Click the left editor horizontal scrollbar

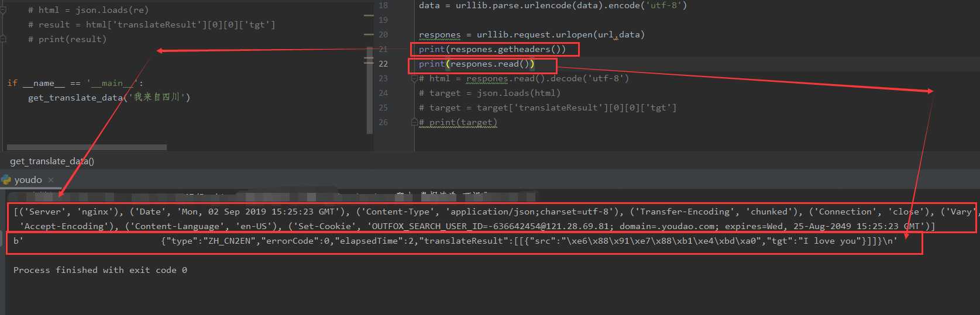coord(87,147)
